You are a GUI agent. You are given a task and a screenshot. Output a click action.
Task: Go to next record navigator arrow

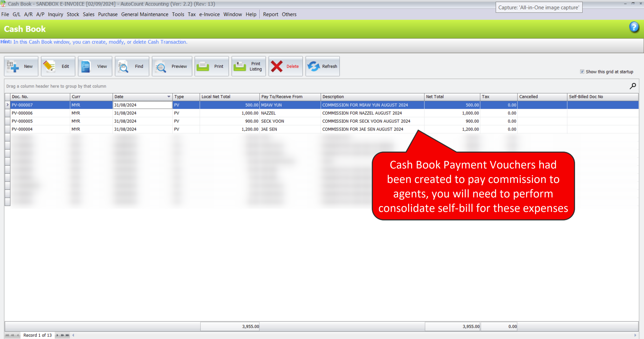pos(57,335)
